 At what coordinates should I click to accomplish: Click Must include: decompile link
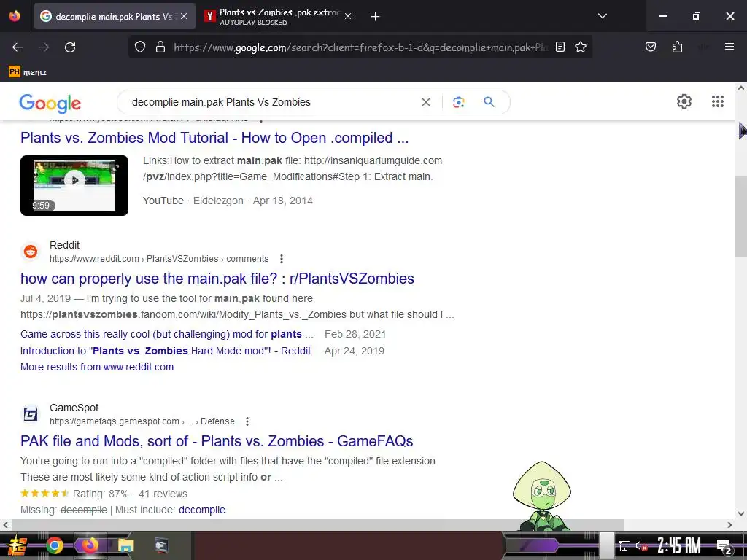pos(202,510)
